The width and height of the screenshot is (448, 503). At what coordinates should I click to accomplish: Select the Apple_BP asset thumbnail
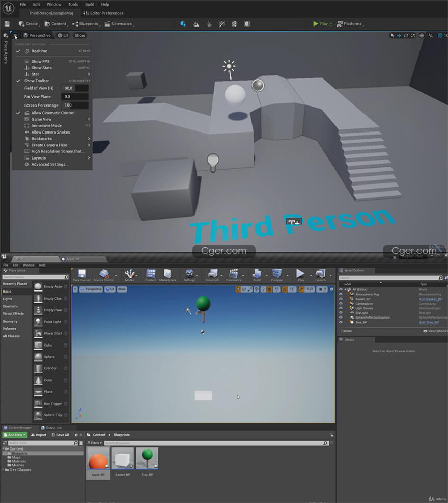pos(98,459)
